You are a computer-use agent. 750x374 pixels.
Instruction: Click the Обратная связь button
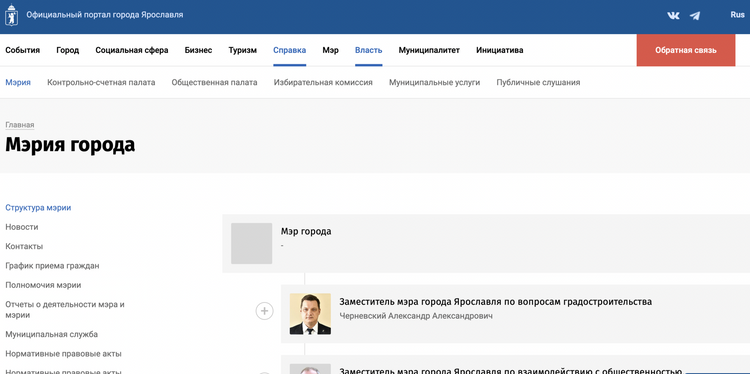pos(685,50)
